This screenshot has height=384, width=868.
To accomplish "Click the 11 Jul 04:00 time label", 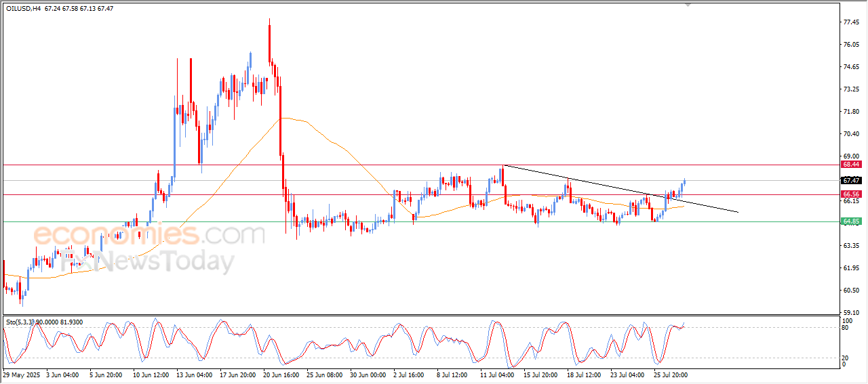I will [496, 375].
